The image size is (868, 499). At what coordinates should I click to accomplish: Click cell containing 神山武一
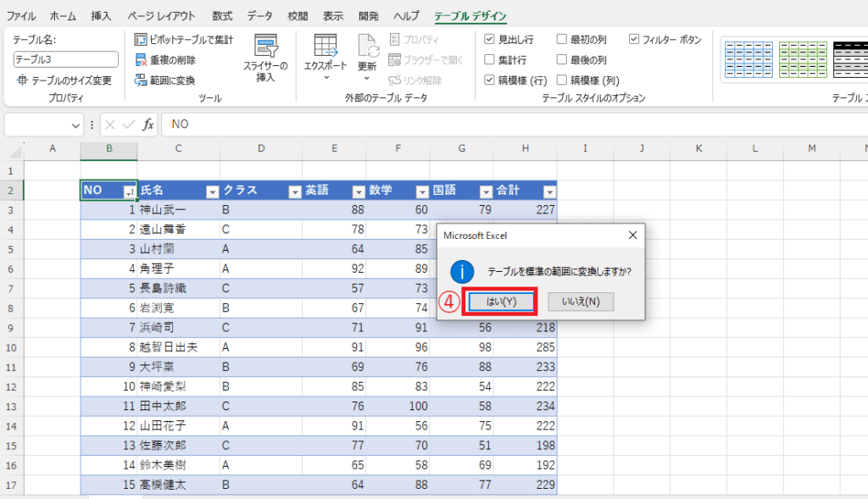pos(178,209)
